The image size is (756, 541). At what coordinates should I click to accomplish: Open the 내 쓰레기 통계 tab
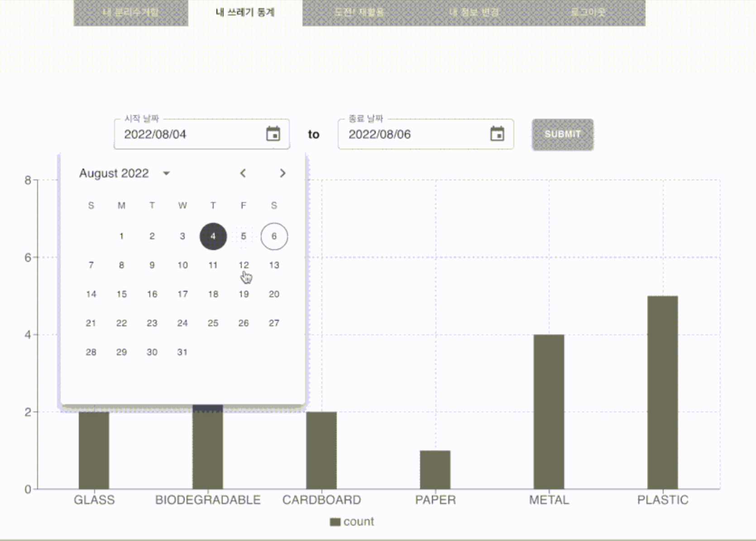pos(245,12)
